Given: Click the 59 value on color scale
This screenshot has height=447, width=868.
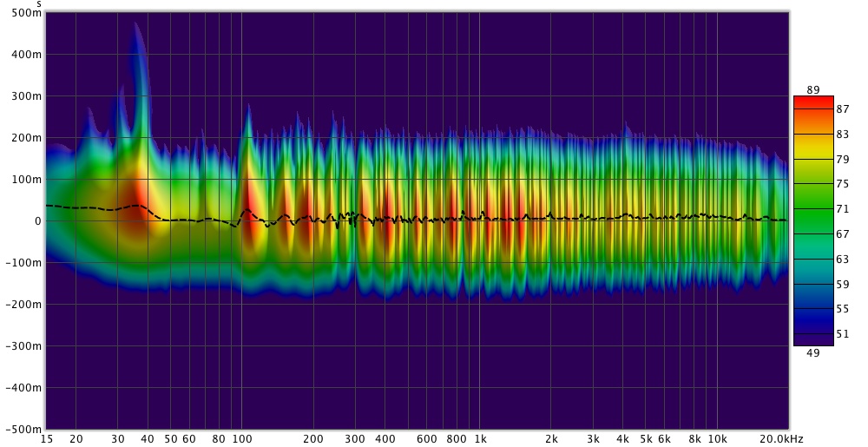Looking at the screenshot, I should point(843,285).
